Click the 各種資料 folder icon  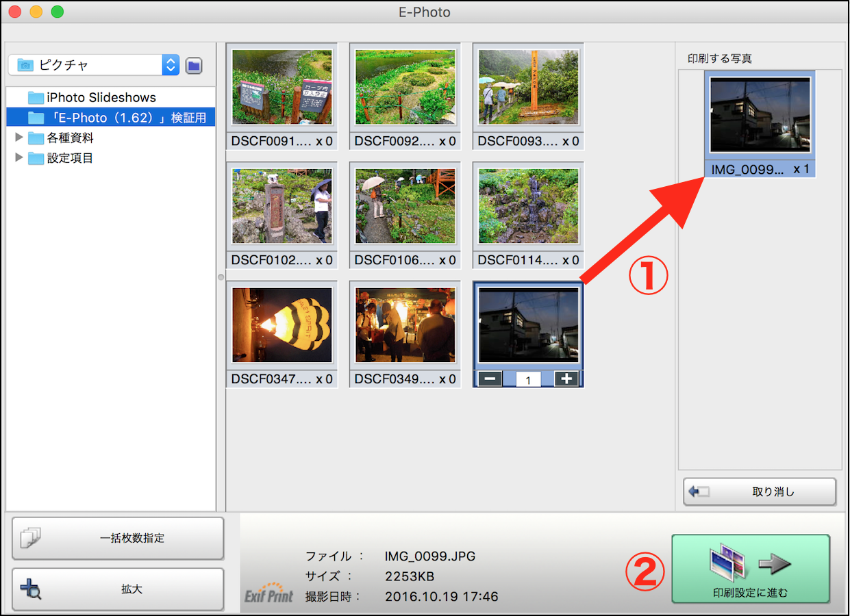(x=36, y=138)
